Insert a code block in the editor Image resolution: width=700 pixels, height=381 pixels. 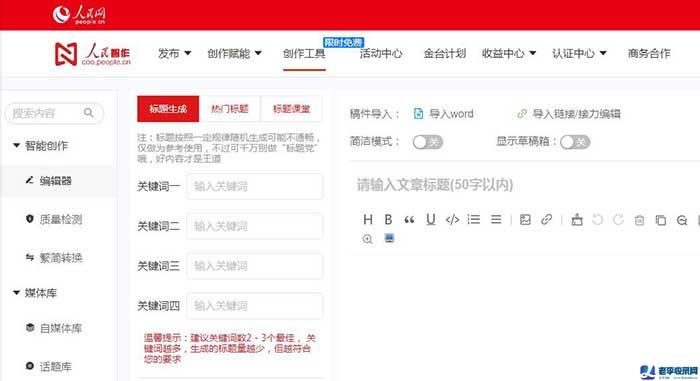pyautogui.click(x=452, y=219)
